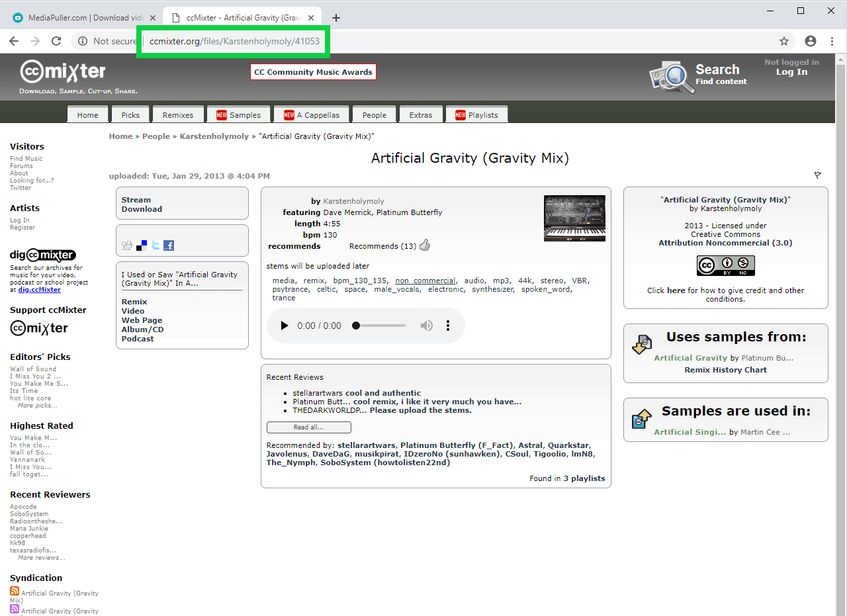The width and height of the screenshot is (847, 616).
Task: Open a new browser tab
Action: 336,18
